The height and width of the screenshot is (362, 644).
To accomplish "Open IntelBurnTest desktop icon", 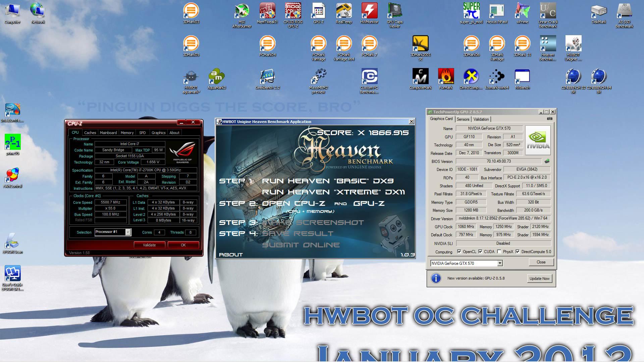I will 12,113.
